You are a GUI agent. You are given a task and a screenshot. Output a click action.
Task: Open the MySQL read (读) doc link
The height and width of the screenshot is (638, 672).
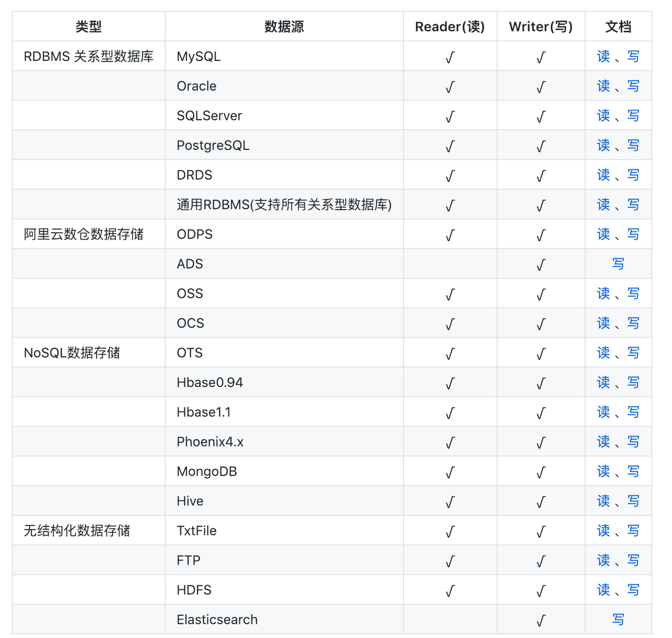[x=603, y=57]
